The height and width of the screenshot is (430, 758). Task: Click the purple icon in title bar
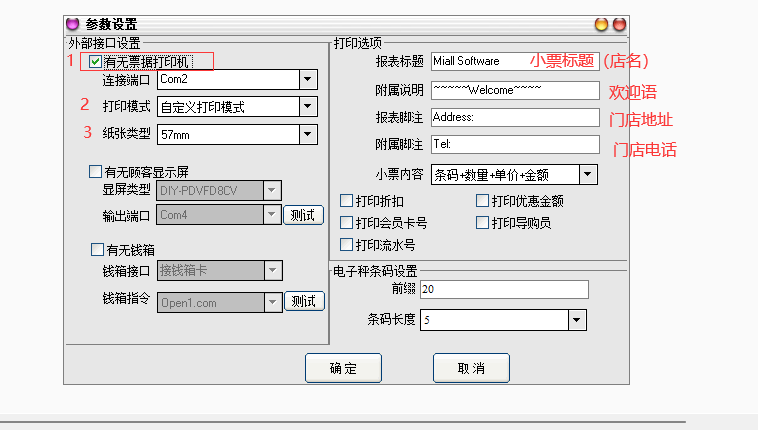pos(72,23)
